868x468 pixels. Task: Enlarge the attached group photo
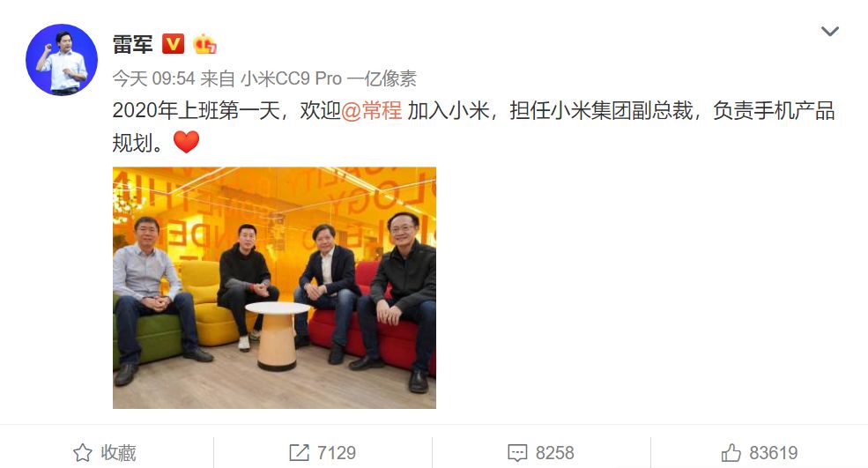pos(274,288)
